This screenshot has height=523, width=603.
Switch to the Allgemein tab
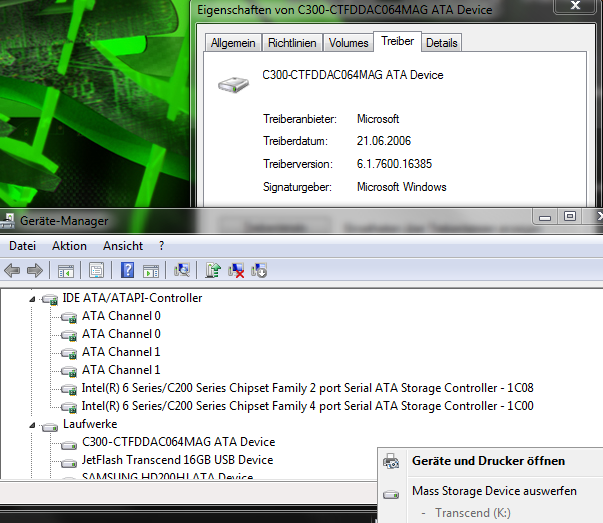[x=233, y=43]
